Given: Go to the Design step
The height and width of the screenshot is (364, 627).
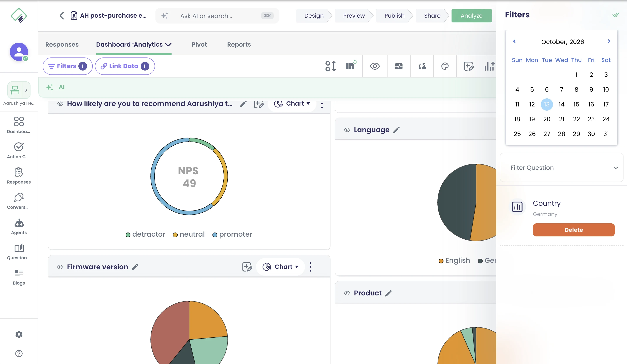Looking at the screenshot, I should (314, 16).
